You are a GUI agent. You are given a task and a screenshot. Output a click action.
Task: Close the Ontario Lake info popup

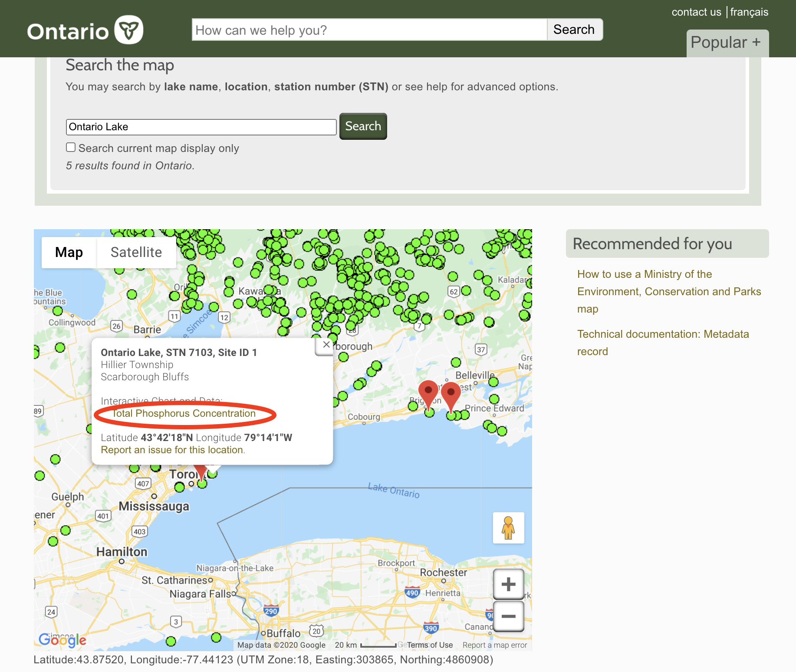pos(326,345)
